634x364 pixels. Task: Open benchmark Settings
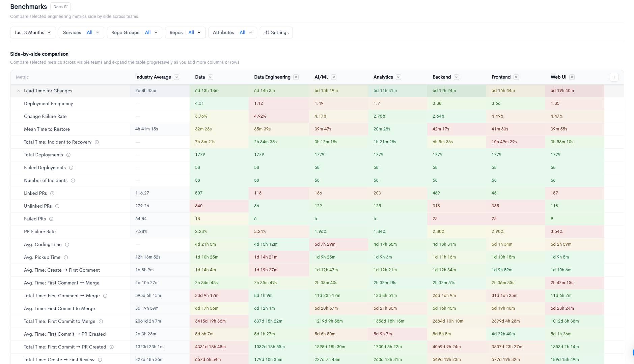point(276,32)
